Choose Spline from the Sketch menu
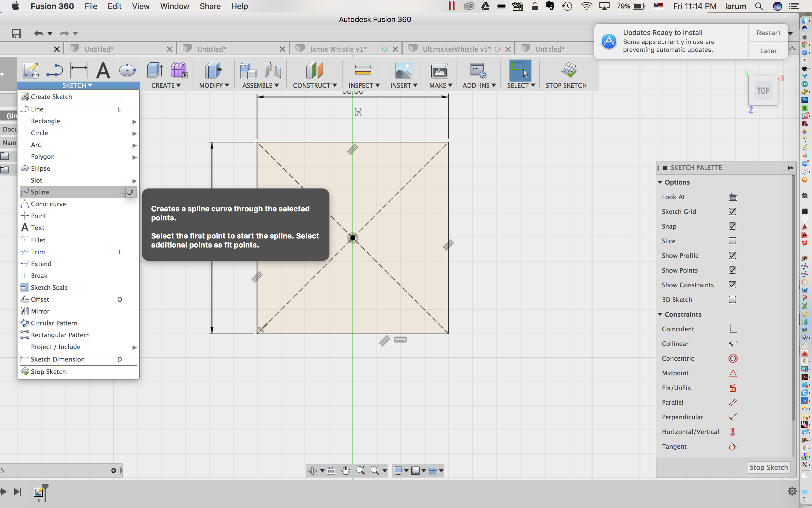Image resolution: width=812 pixels, height=508 pixels. click(x=78, y=192)
